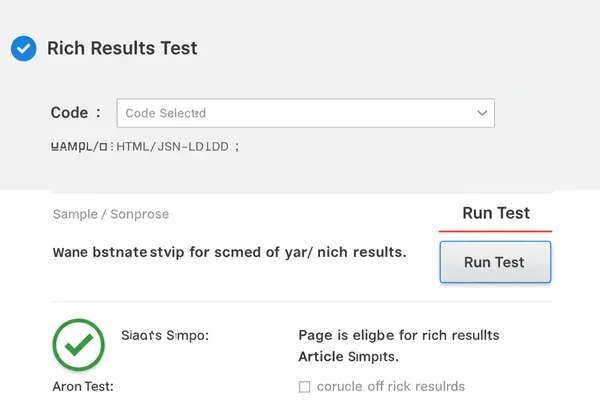Switch to the red-underlined Run Test tab
The image size is (600, 420).
tap(495, 213)
